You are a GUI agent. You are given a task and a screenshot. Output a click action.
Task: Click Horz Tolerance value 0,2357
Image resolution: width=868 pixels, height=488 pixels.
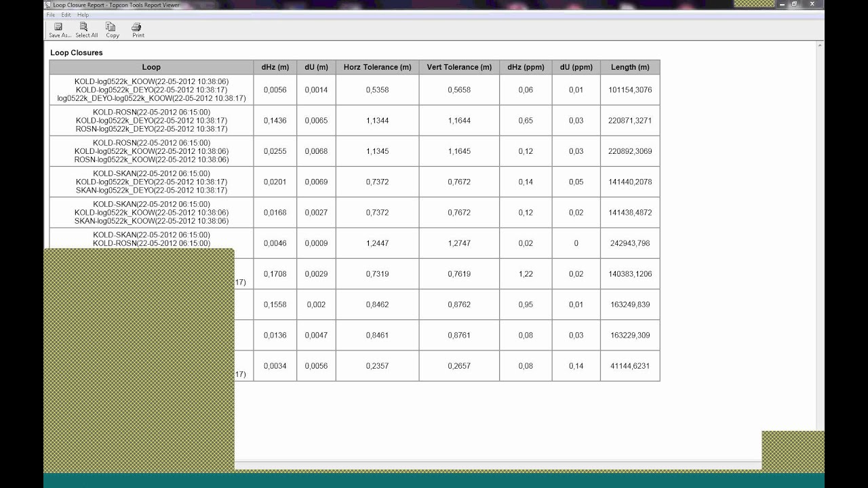point(377,366)
